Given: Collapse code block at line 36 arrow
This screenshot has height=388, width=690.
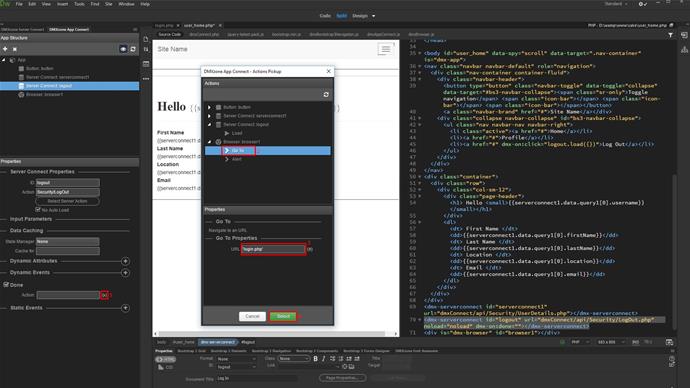Looking at the screenshot, I should click(420, 66).
